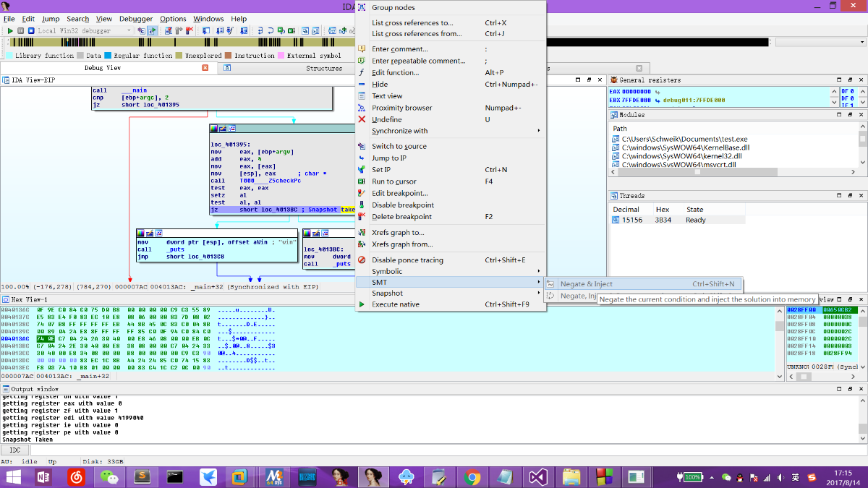This screenshot has width=868, height=488.
Task: Select thread 15156 in Threads panel
Action: point(677,220)
